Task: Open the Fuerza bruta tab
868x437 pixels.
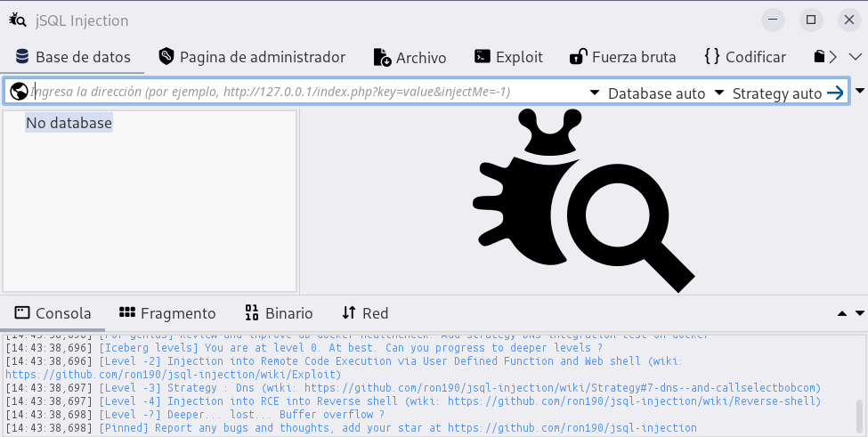Action: tap(623, 57)
